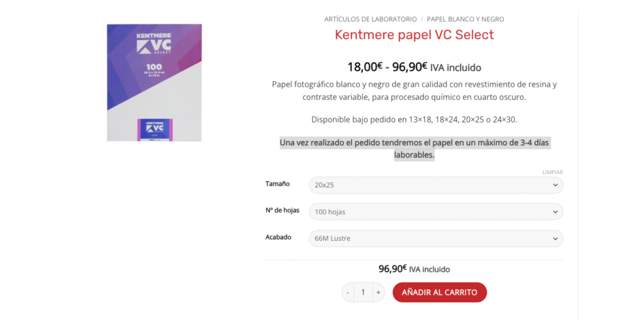
Task: Increase quantity with the plus button
Action: tap(378, 292)
